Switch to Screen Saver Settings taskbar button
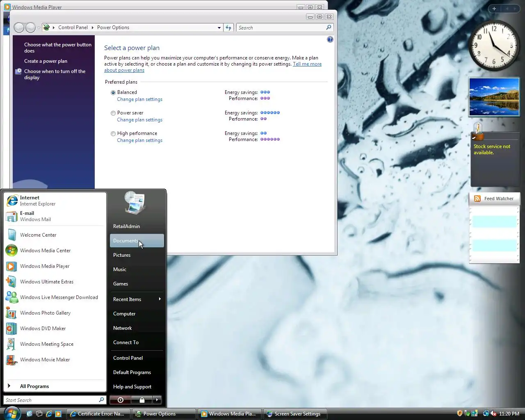 click(295, 414)
